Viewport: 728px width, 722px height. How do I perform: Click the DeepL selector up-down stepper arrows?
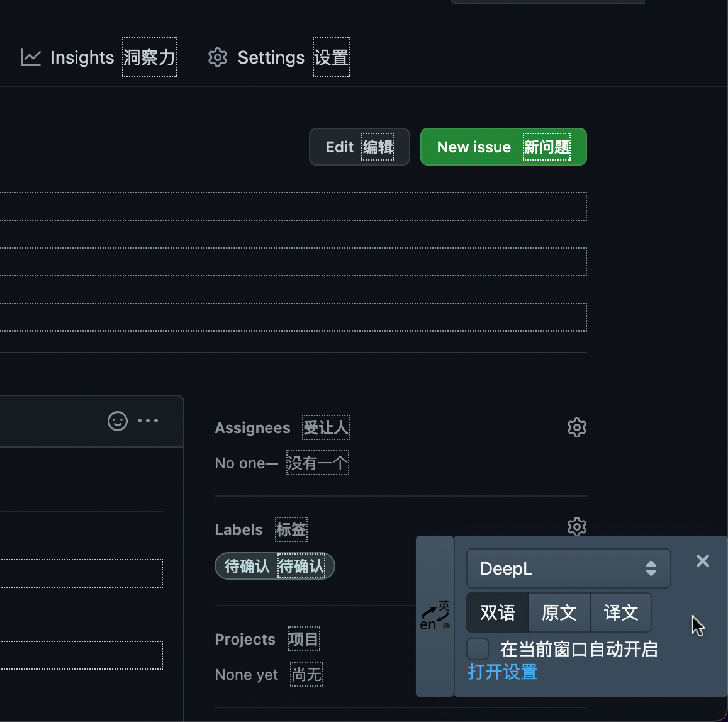[651, 568]
